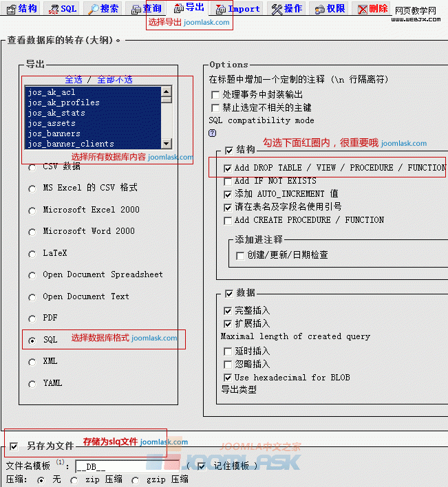The image size is (448, 487).
Task: Toggle 完整插入 complete inserts checkbox
Action: click(x=228, y=311)
